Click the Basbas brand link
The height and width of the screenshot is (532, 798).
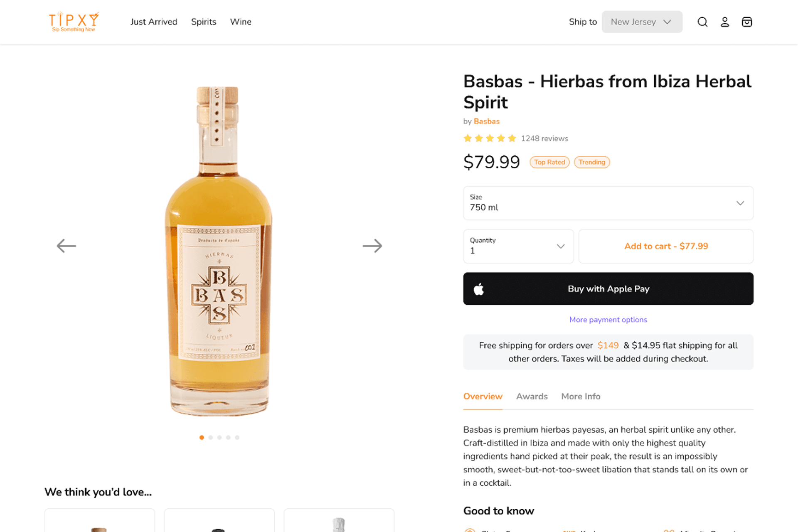click(x=487, y=121)
